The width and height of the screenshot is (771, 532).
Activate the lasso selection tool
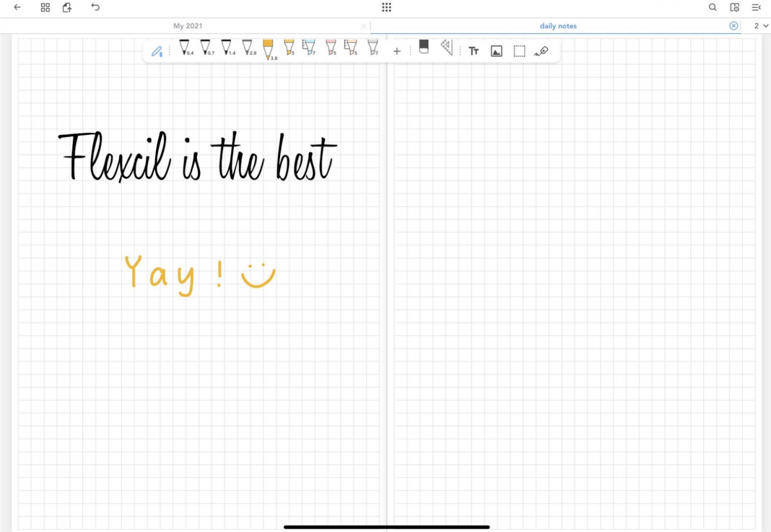click(x=519, y=51)
